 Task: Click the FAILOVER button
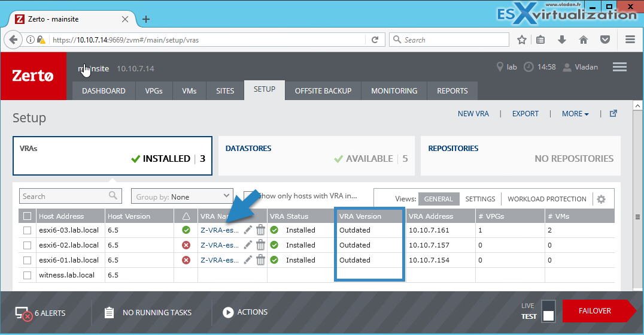(599, 311)
